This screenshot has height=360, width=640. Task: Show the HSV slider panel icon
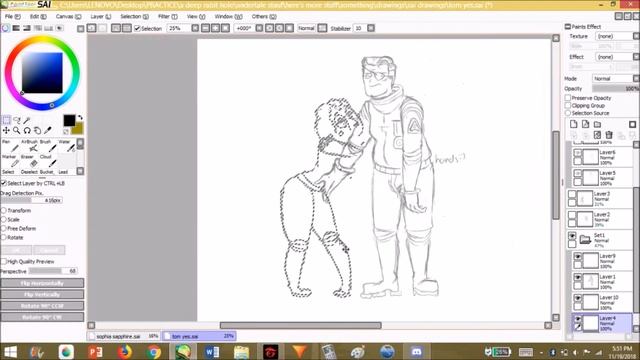point(27,28)
